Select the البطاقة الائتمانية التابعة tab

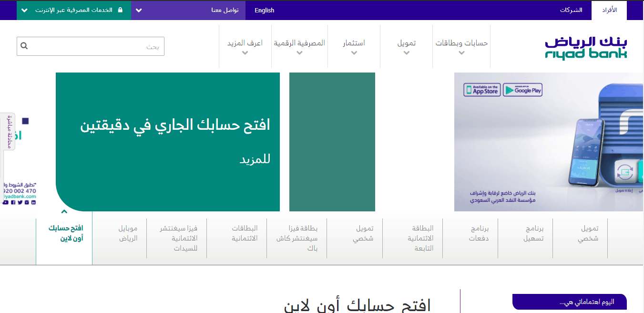click(x=420, y=238)
